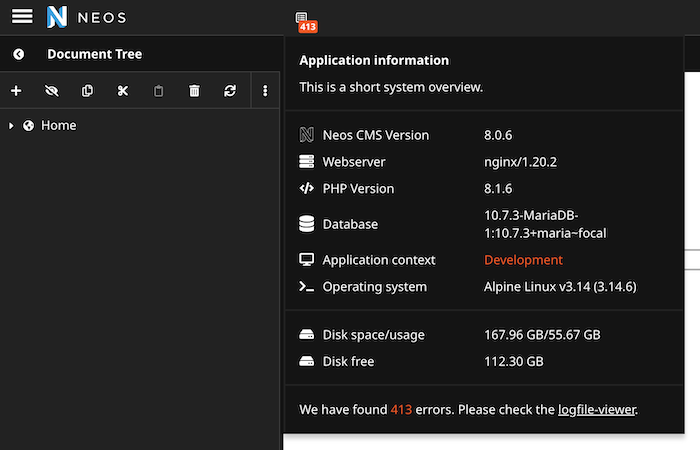Copy the selected document
The image size is (700, 450).
[88, 91]
